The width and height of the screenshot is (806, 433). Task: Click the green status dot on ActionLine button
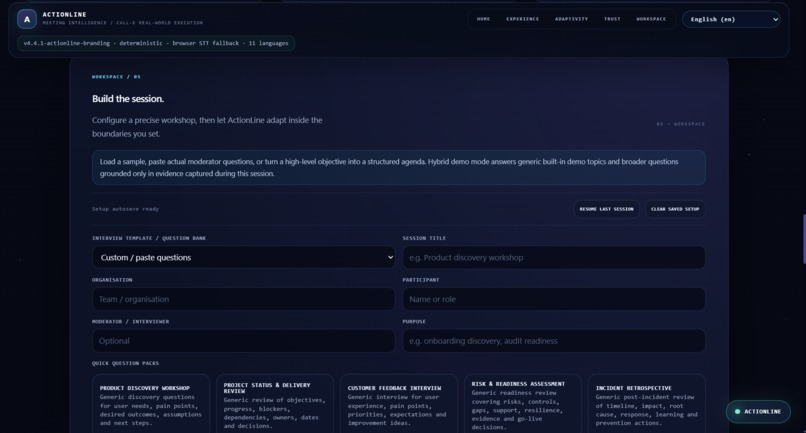(737, 411)
